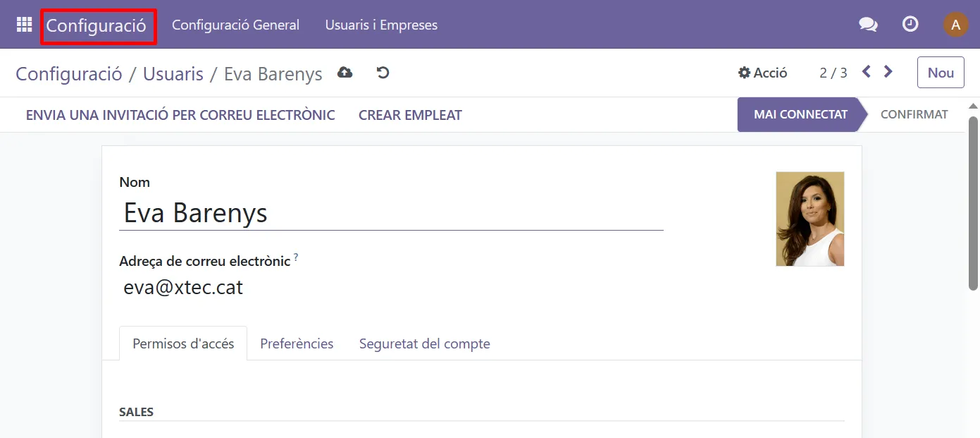
Task: Click Envia una invitació per correu electrònic
Action: (x=180, y=115)
